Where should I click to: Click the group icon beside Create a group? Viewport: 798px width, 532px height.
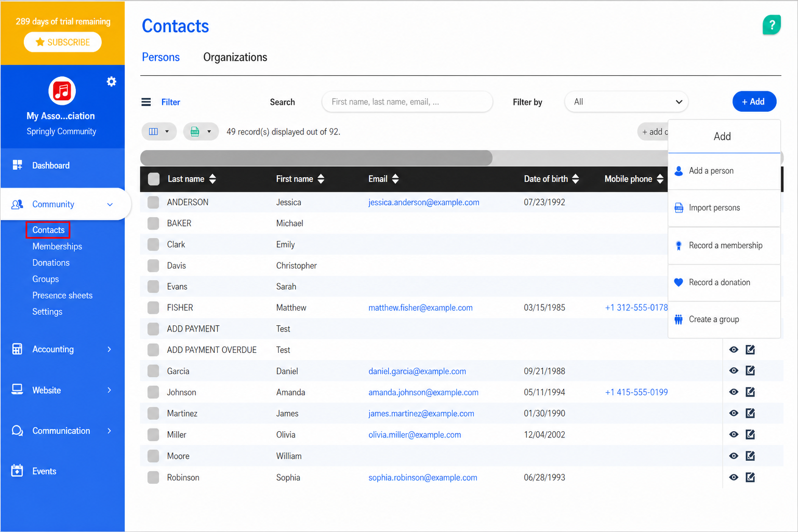coord(679,320)
